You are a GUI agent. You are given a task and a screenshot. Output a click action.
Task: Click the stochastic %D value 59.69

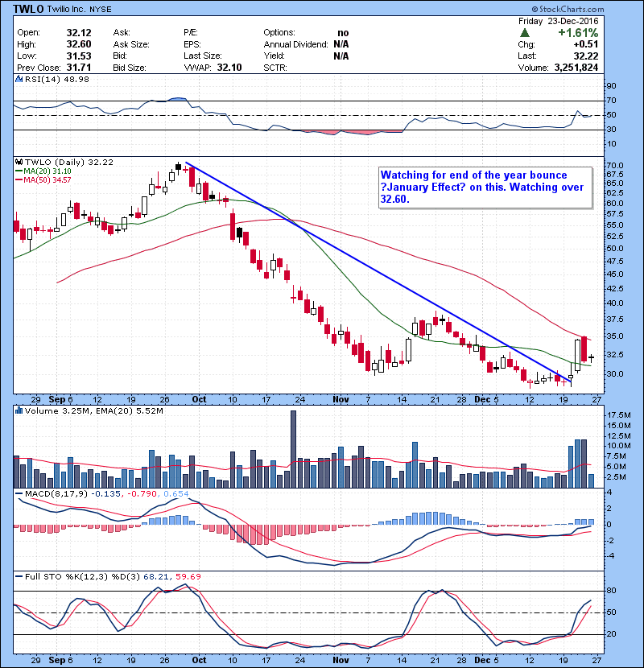point(188,576)
